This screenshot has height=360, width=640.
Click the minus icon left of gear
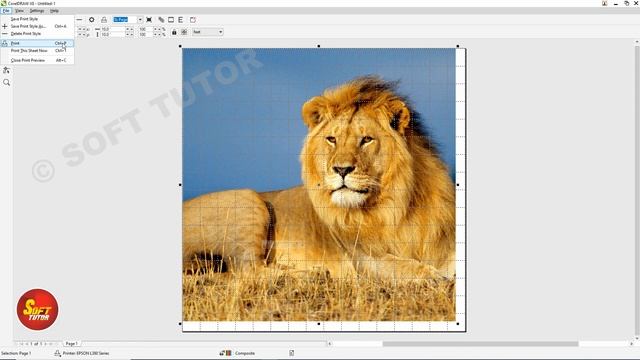79,20
